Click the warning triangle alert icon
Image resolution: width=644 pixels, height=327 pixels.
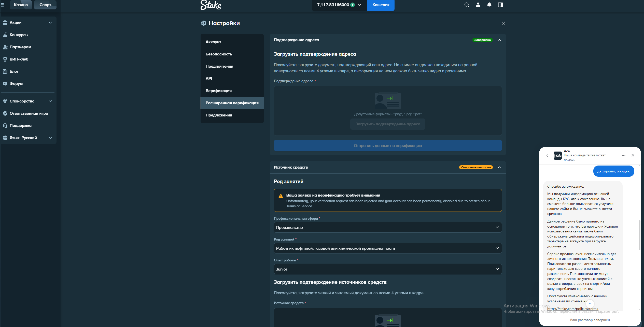point(281,196)
